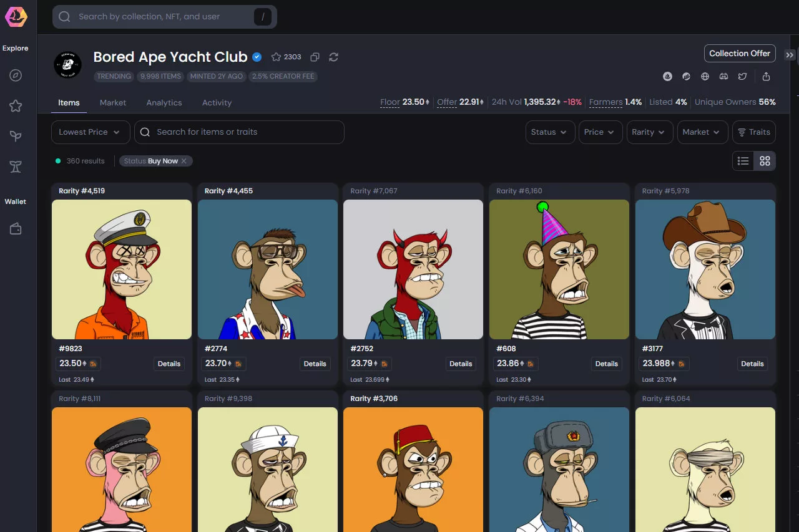Switch to the Analytics tab
This screenshot has width=799, height=532.
click(164, 103)
